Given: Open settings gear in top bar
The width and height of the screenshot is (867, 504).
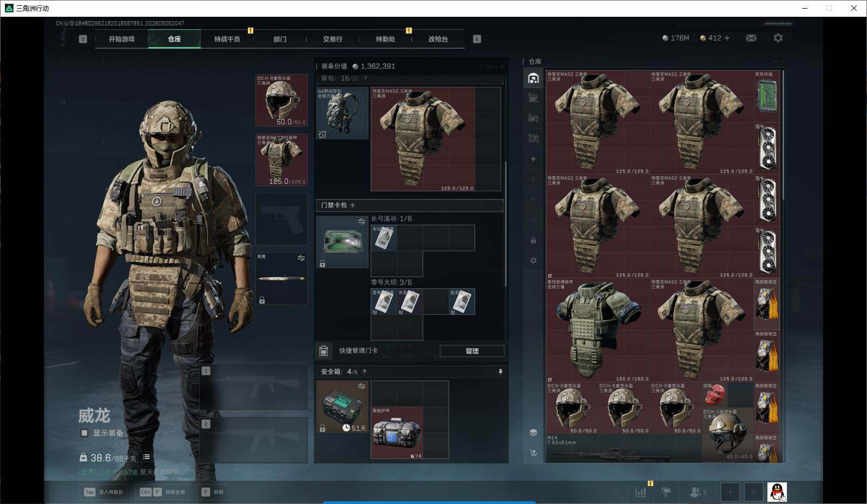Looking at the screenshot, I should click(778, 38).
